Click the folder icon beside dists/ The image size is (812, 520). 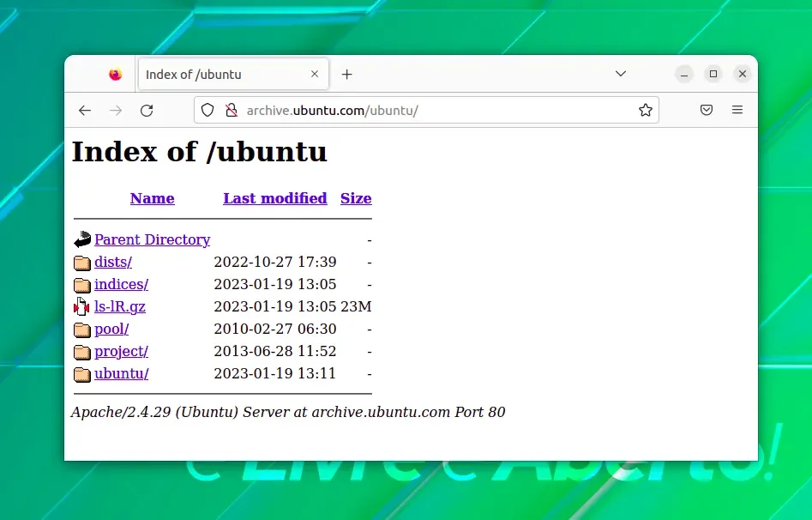[81, 263]
